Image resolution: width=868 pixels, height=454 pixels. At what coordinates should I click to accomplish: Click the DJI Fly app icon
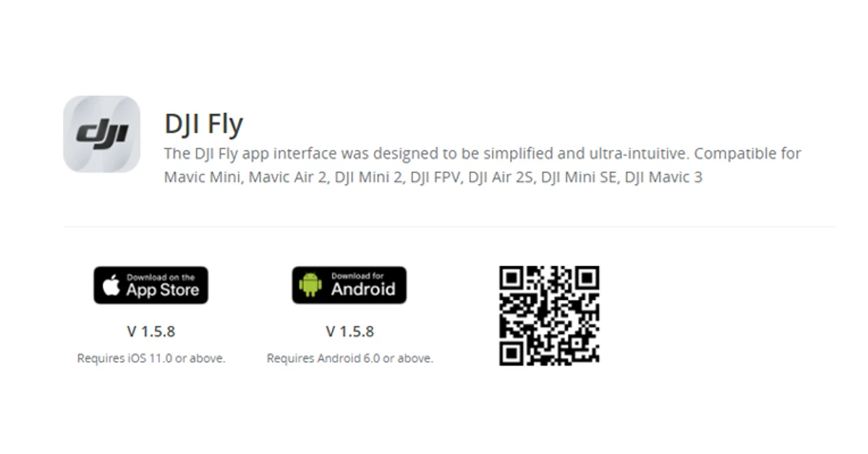[101, 134]
